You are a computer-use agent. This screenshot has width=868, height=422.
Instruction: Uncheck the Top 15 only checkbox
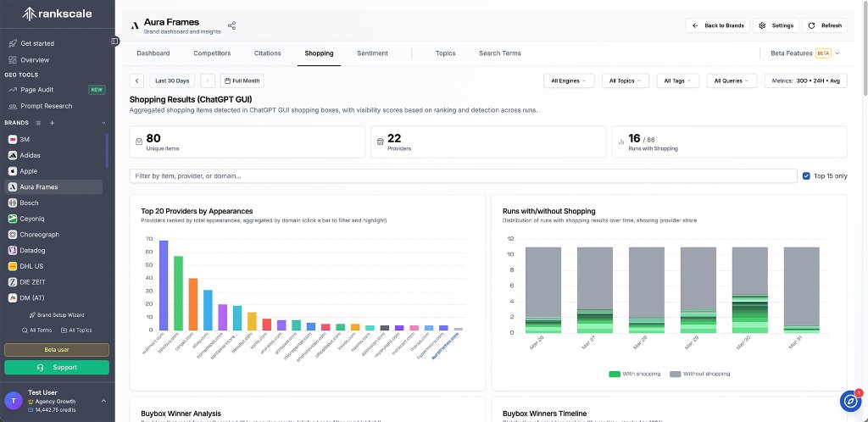pos(806,176)
